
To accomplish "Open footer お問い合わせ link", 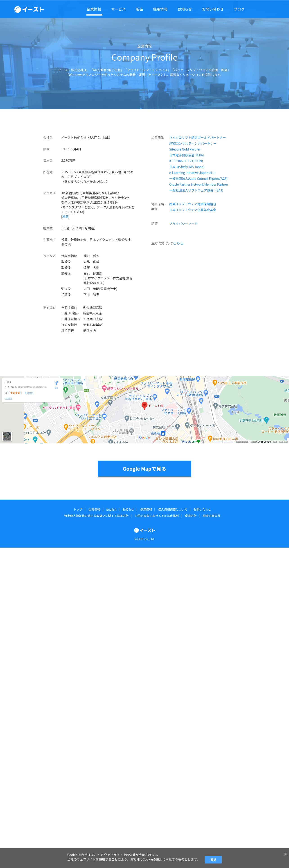I will click(202, 509).
